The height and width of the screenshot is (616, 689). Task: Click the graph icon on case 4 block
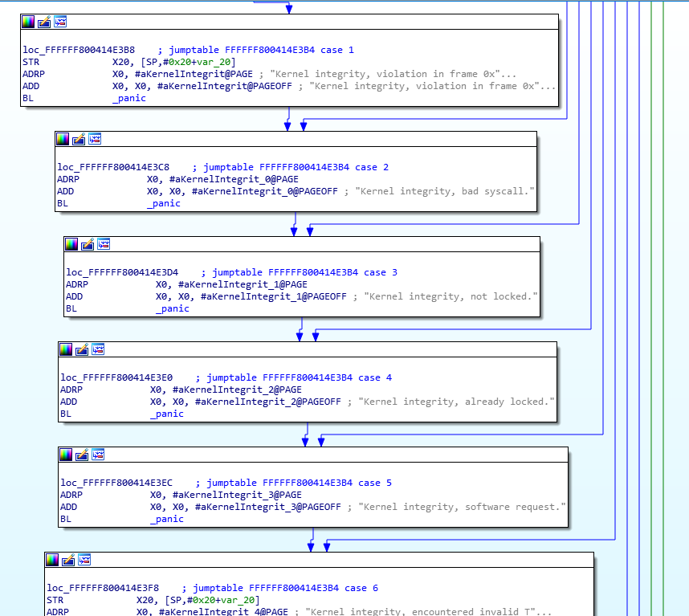click(98, 349)
